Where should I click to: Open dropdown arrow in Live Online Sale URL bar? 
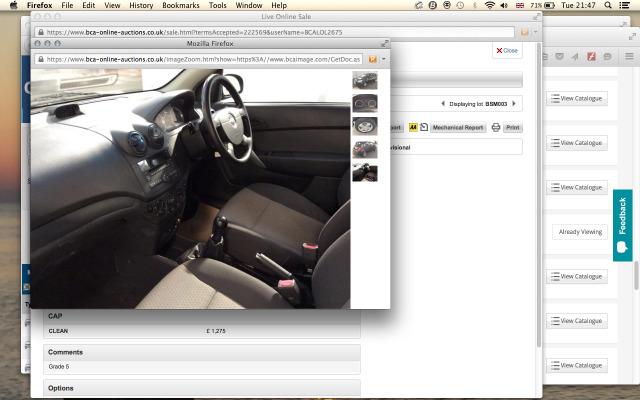point(536,32)
